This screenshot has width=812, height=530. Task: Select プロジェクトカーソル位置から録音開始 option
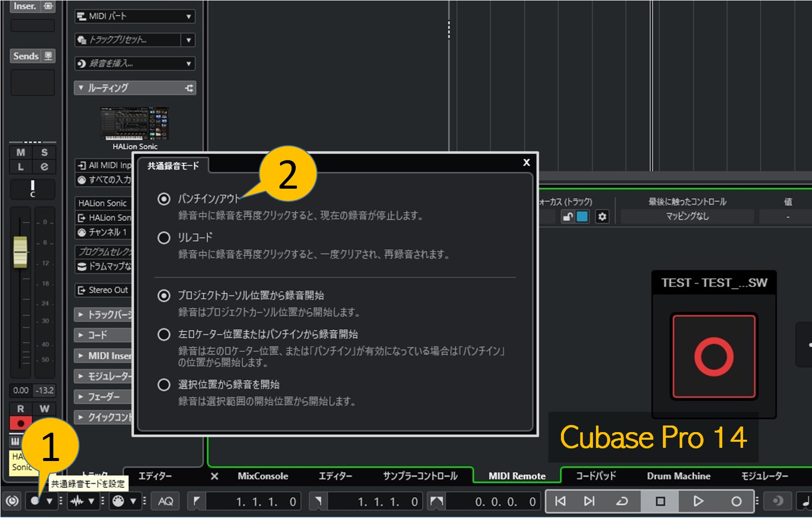pos(164,295)
